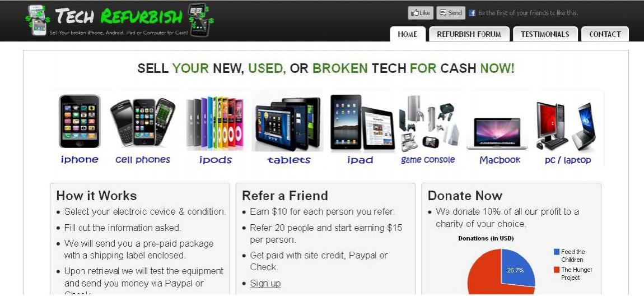Screen dimensions: 644x296
Task: Open the game console category
Action: (x=428, y=123)
